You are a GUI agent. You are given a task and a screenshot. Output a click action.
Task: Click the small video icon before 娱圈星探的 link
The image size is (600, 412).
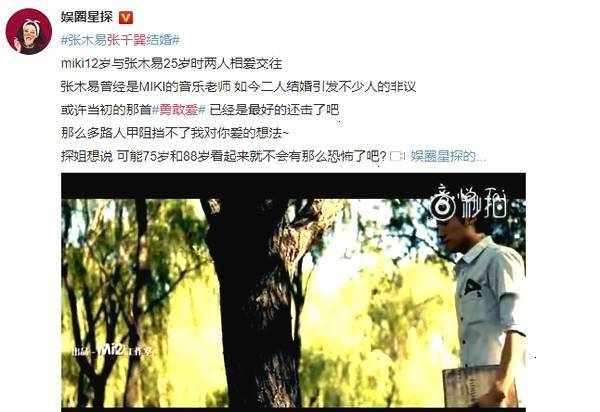point(397,156)
